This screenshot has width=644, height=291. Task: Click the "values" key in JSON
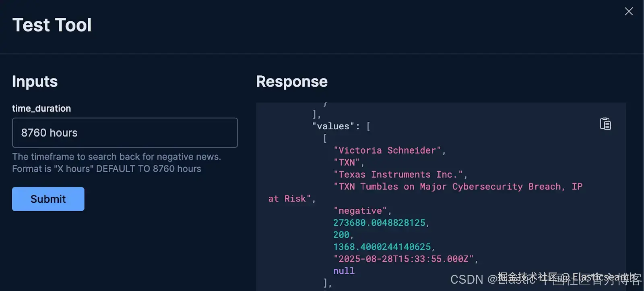pos(333,126)
